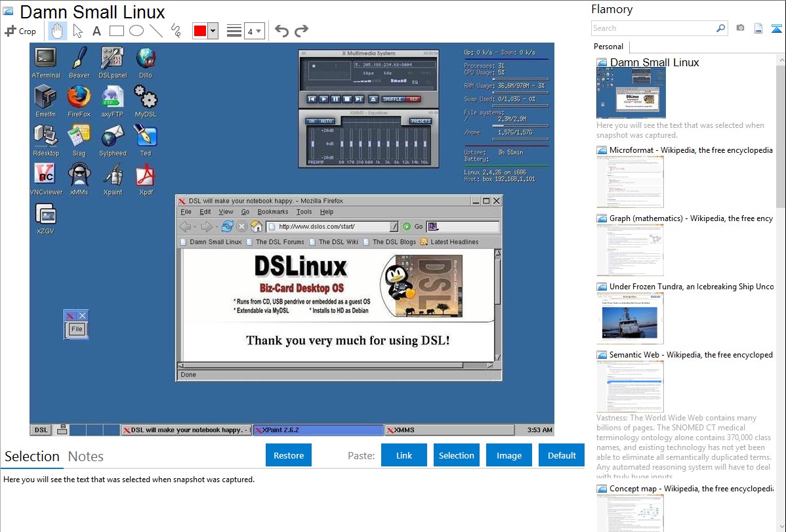Click the red color swatch

(x=200, y=31)
